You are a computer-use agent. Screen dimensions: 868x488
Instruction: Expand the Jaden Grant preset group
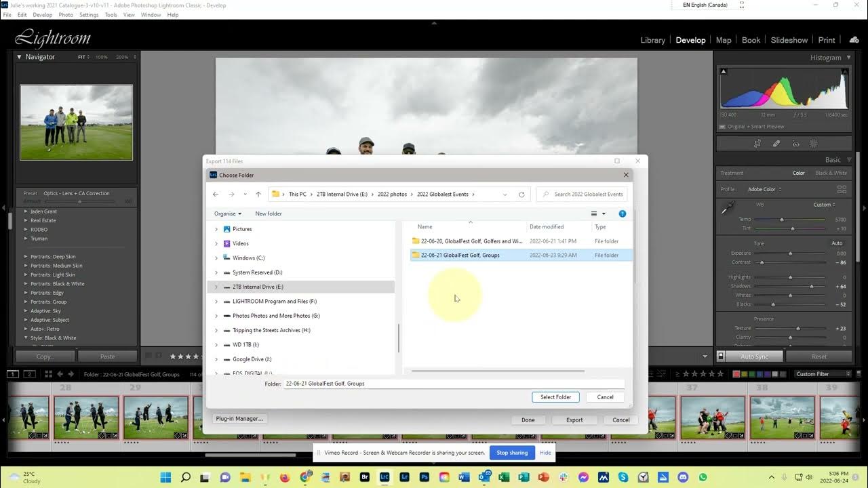point(26,211)
